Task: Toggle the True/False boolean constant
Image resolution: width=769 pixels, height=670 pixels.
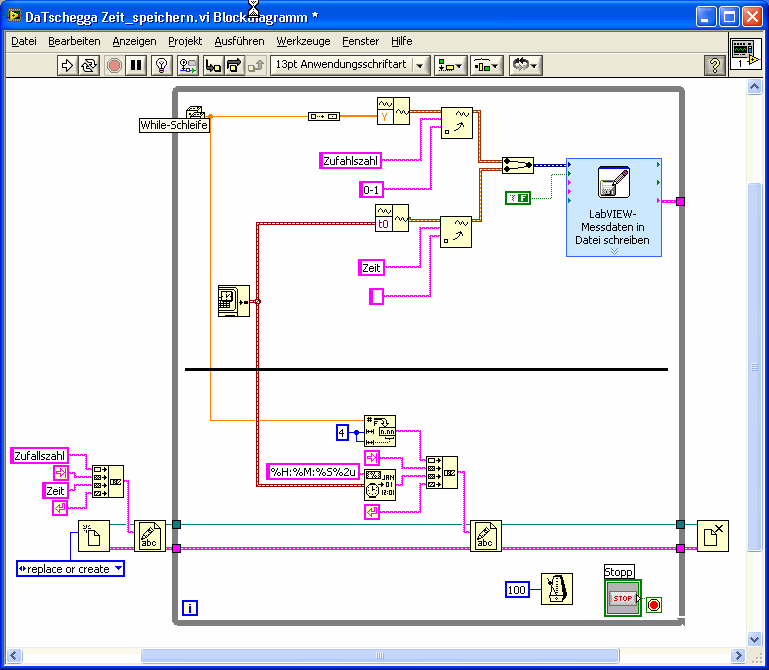Action: [518, 198]
